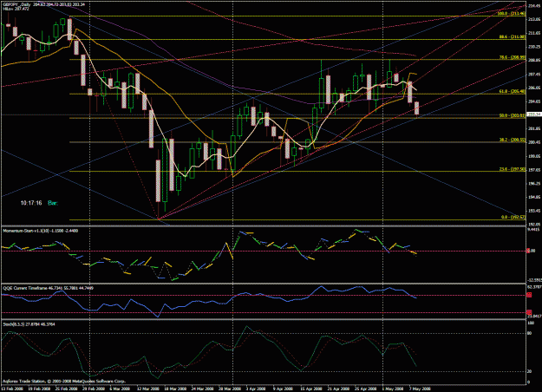Click the Stoch(8,3,3) indicator label
542x392 pixels.
pos(29,324)
